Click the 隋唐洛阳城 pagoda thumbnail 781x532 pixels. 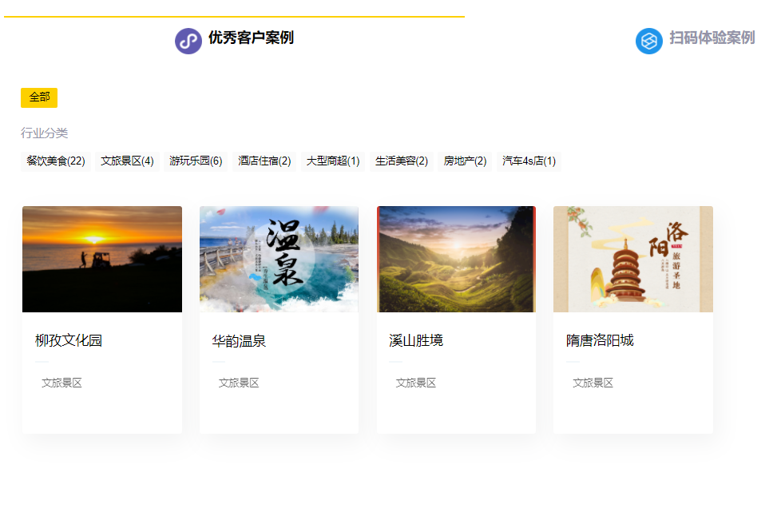click(632, 259)
